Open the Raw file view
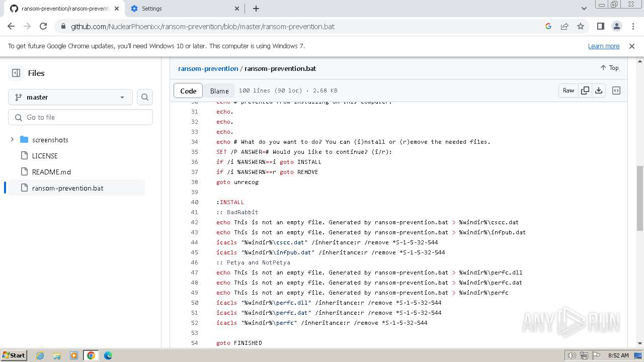 tap(569, 90)
